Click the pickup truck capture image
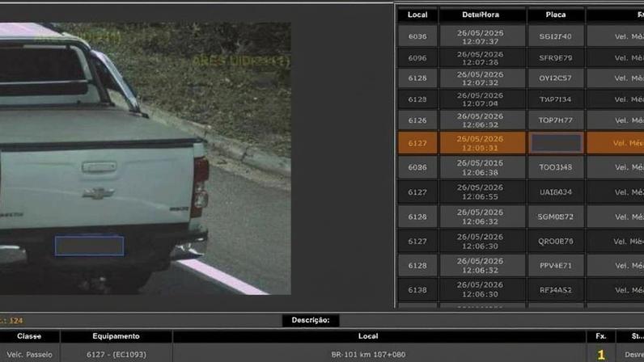This screenshot has width=644, height=362. click(146, 158)
